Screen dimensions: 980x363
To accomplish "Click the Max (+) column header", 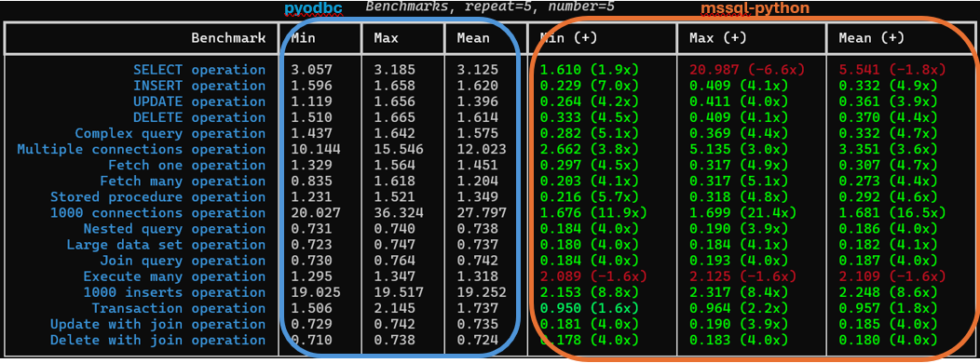I will pos(719,38).
